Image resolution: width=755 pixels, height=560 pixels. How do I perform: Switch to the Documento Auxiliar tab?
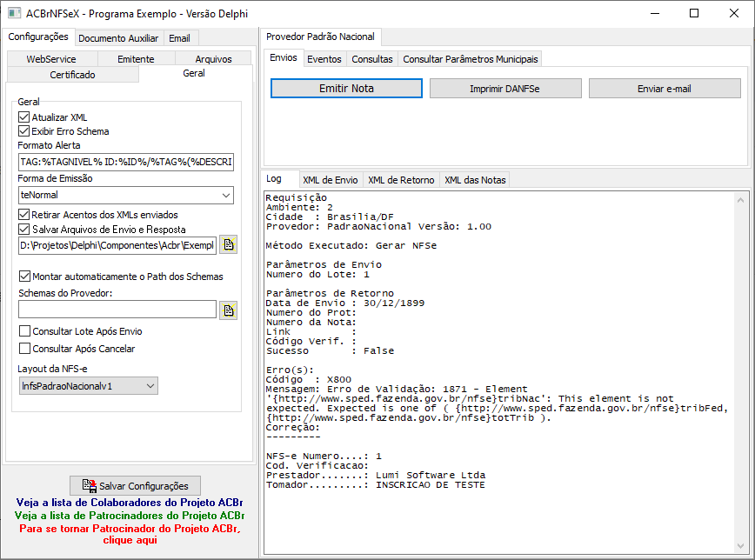click(x=118, y=38)
